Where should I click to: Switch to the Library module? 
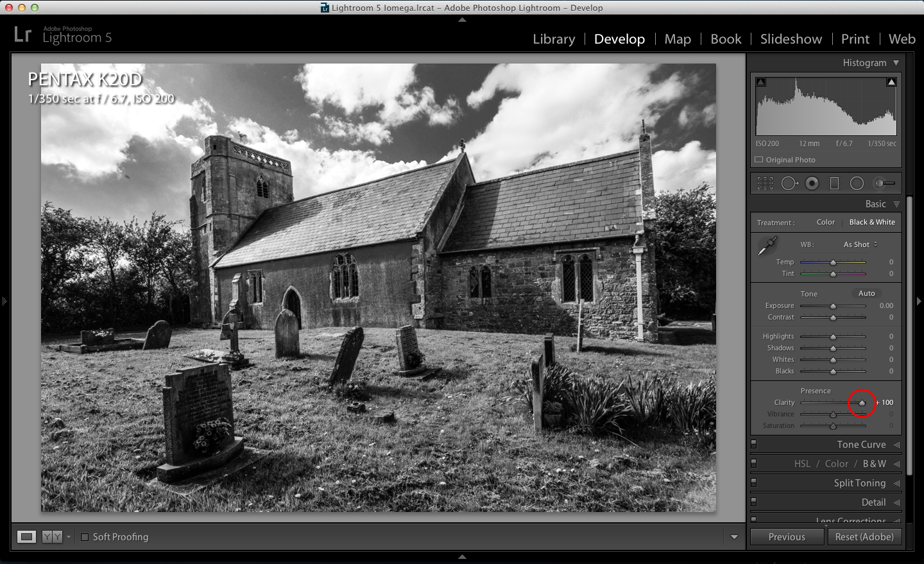(554, 39)
